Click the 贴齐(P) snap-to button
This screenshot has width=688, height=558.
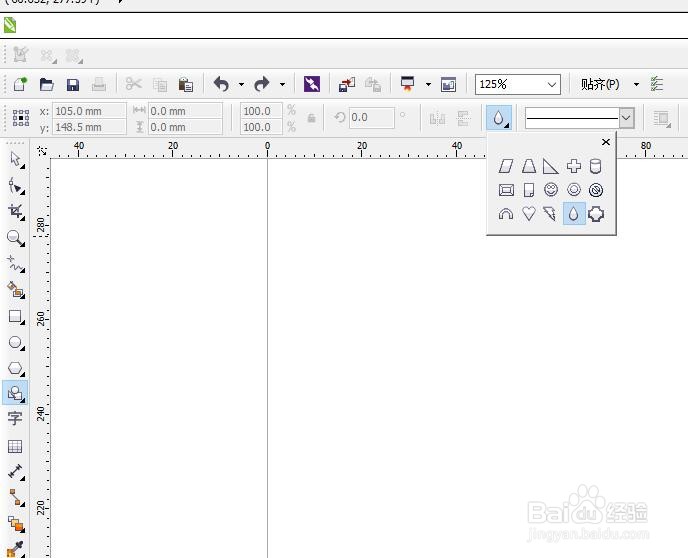point(600,84)
